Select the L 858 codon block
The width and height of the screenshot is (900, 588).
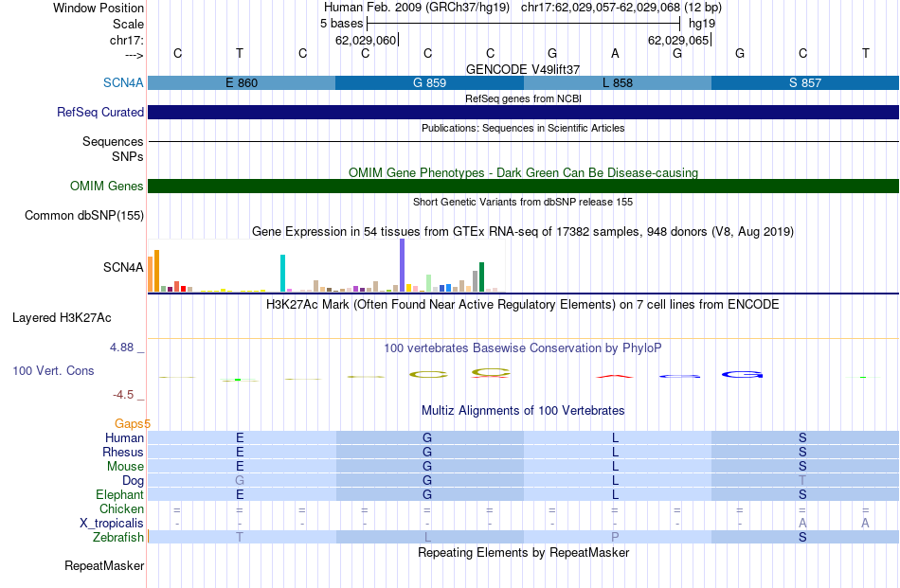pos(618,82)
